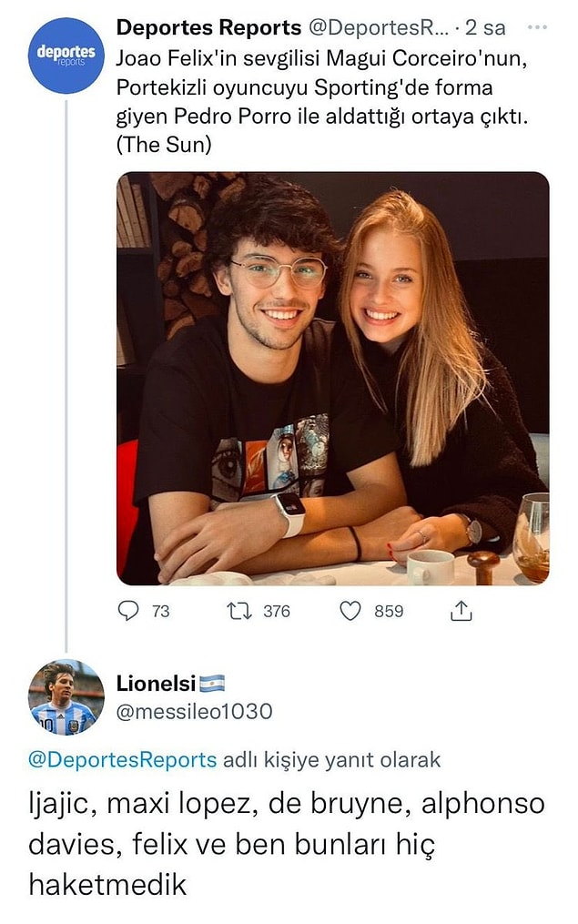Viewport: 578px width, 924px height.
Task: Click the 73 replies count
Action: [x=161, y=612]
